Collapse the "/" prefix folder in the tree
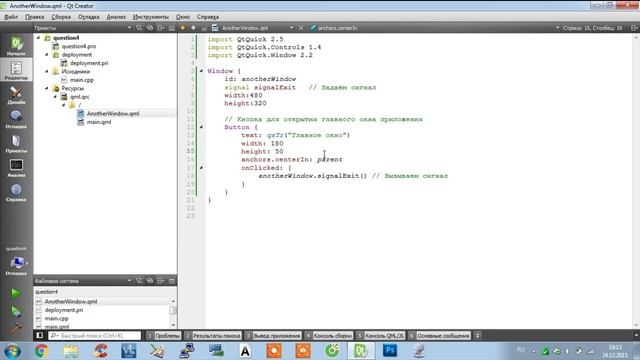The width and height of the screenshot is (640, 360). (x=64, y=105)
